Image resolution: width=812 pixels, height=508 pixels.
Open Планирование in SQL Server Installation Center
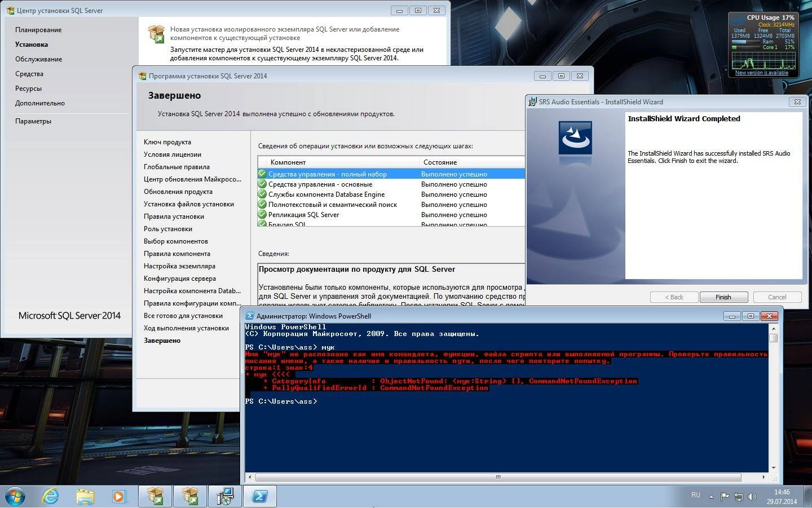38,30
